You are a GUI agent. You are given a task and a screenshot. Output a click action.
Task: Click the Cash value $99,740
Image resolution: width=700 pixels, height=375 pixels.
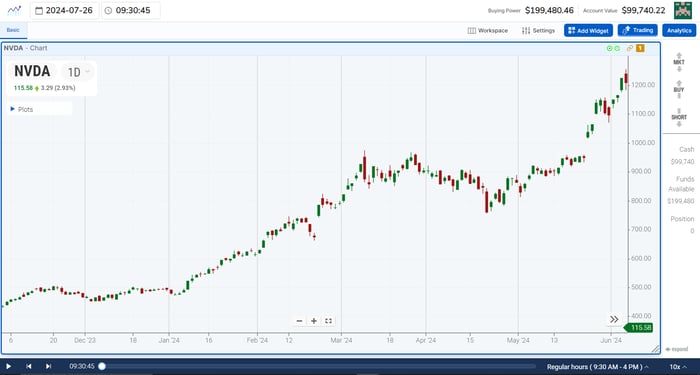pos(682,162)
